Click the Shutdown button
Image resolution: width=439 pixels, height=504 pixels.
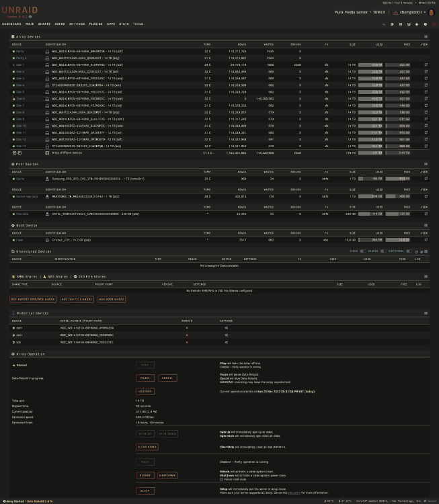click(167, 475)
